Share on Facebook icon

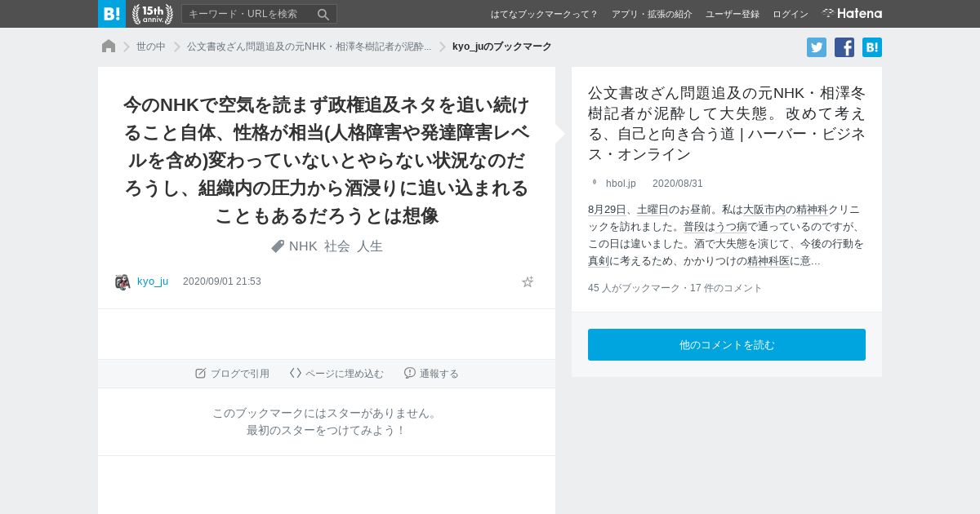[x=844, y=47]
